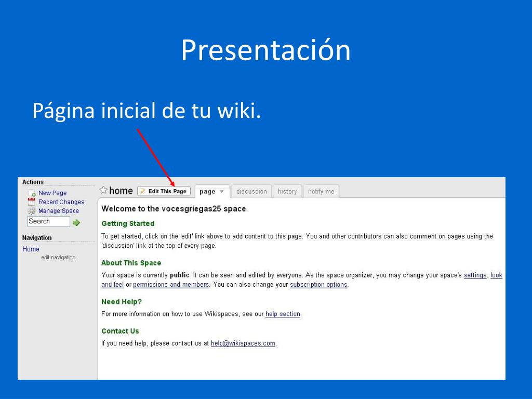Open the look and feel link
This screenshot has width=532, height=399.
pos(496,275)
